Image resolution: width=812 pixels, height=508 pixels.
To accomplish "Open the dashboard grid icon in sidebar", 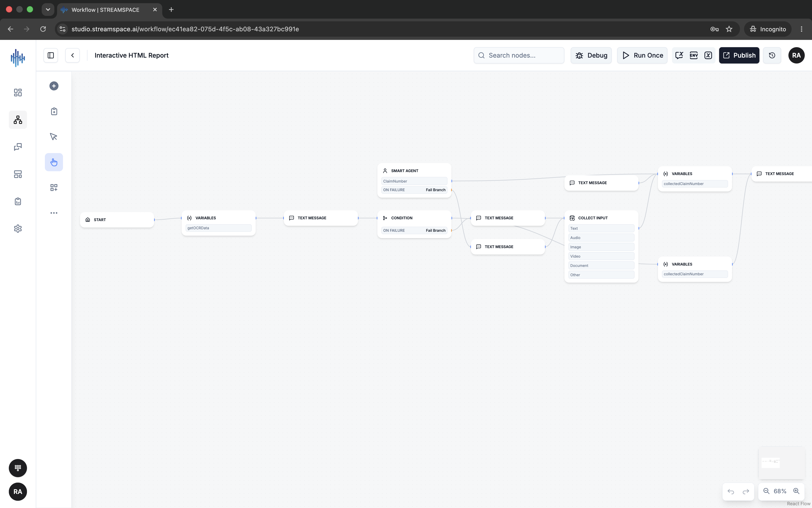I will point(18,92).
